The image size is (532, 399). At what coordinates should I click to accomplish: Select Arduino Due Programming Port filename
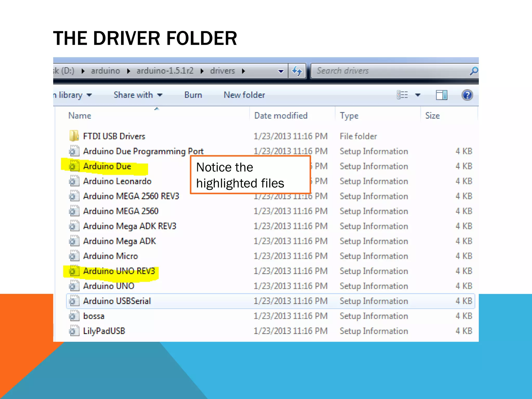(x=143, y=151)
